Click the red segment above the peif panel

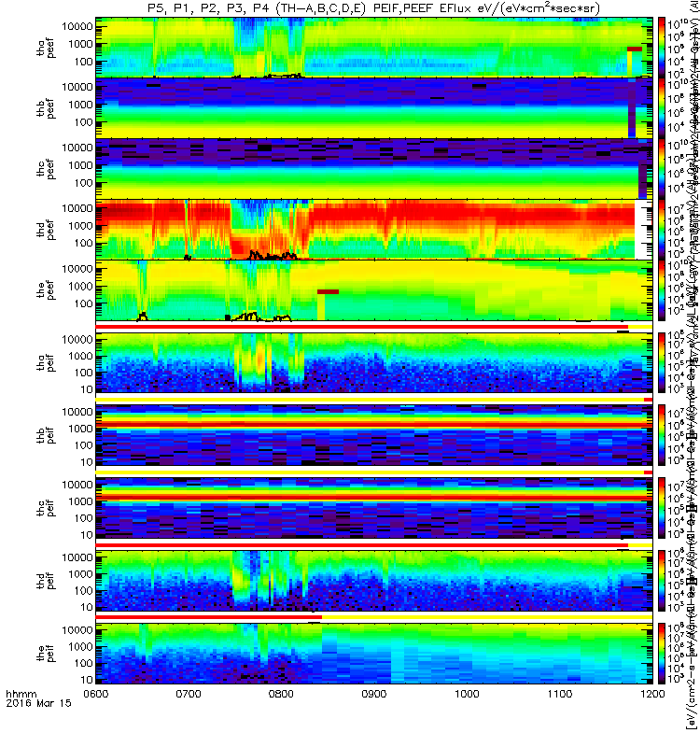click(x=208, y=617)
